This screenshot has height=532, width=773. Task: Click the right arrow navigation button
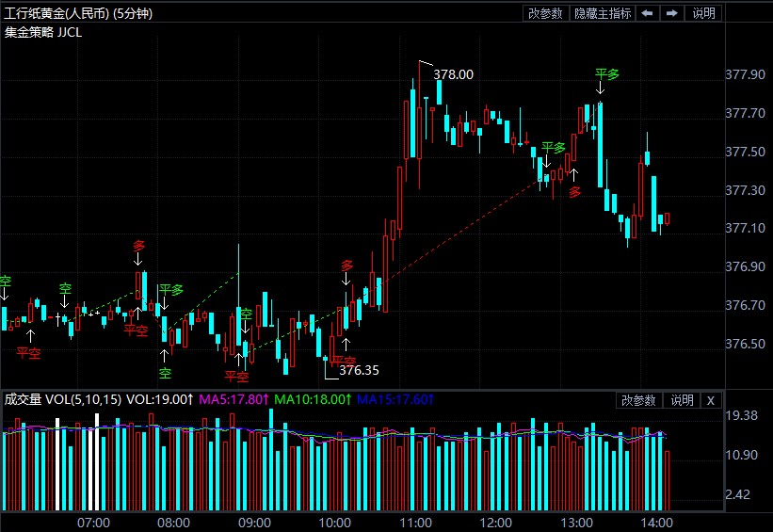pos(671,13)
